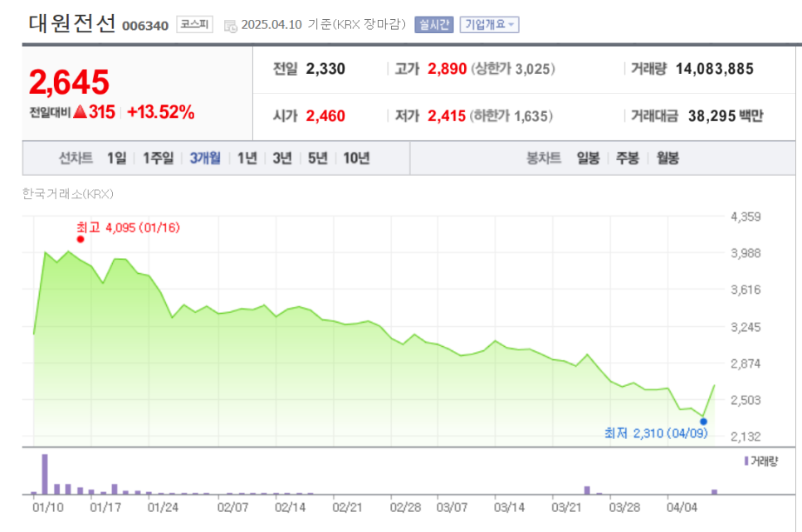
Task: Click the tallest volume bar near 01/10
Action: click(45, 474)
